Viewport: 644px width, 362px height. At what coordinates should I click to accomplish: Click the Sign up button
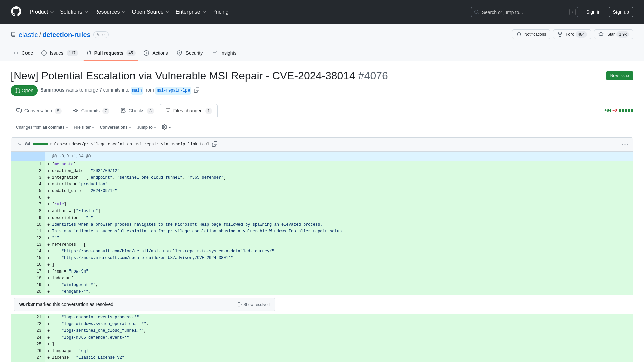(621, 12)
